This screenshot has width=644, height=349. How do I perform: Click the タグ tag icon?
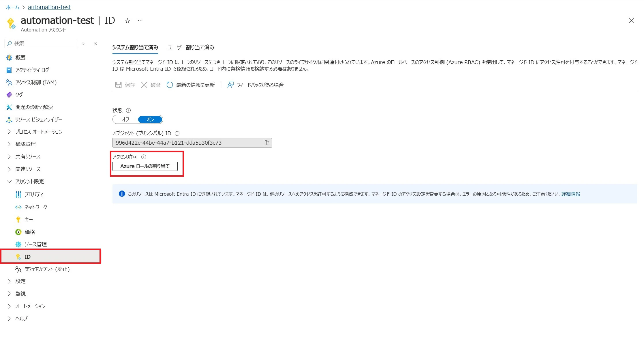(x=9, y=95)
